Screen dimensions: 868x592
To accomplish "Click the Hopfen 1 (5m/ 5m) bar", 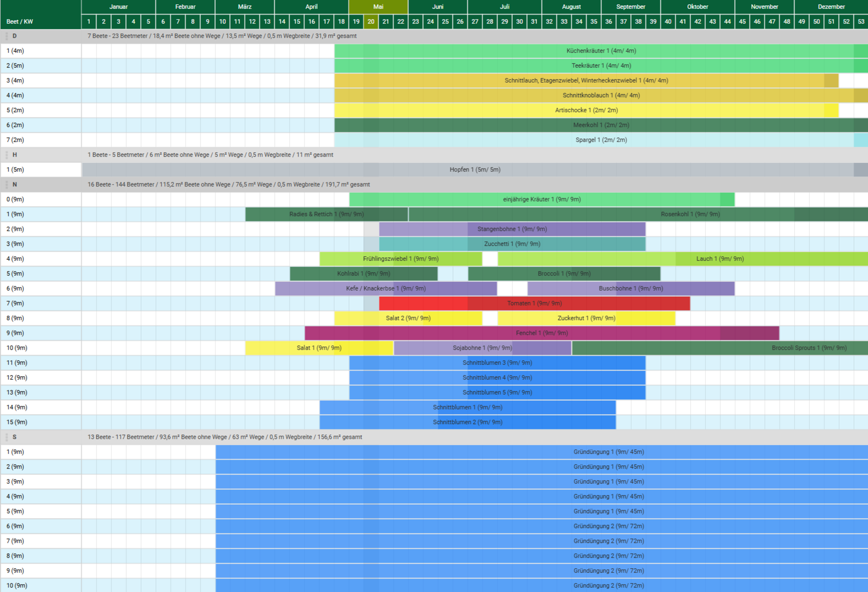I will click(475, 170).
